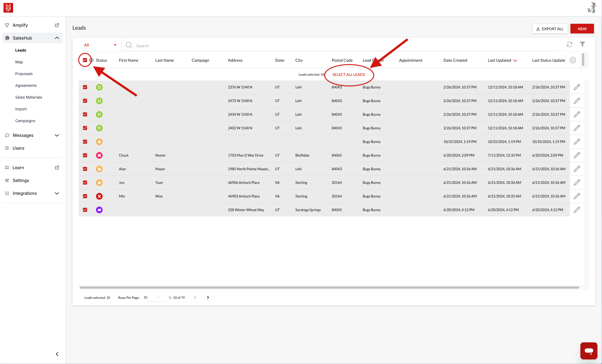602x364 pixels.
Task: Collapse the sidebar with the left chevron
Action: (x=57, y=354)
